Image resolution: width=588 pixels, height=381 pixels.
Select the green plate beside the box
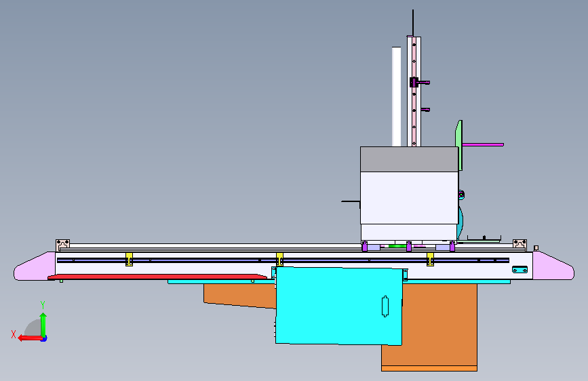click(458, 145)
